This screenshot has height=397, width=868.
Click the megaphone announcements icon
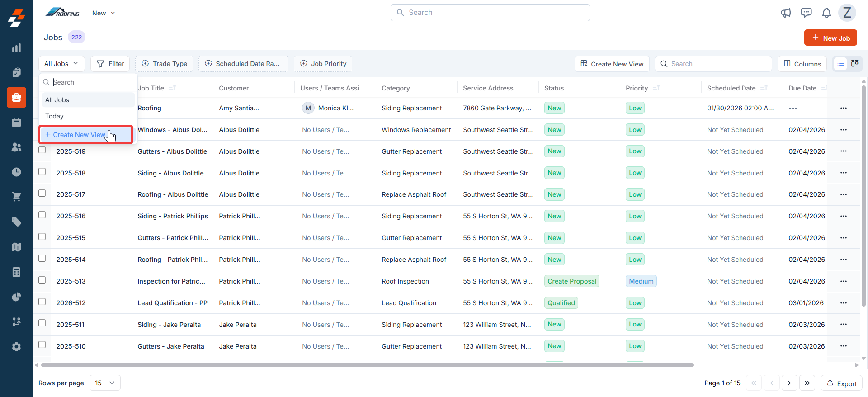(786, 13)
